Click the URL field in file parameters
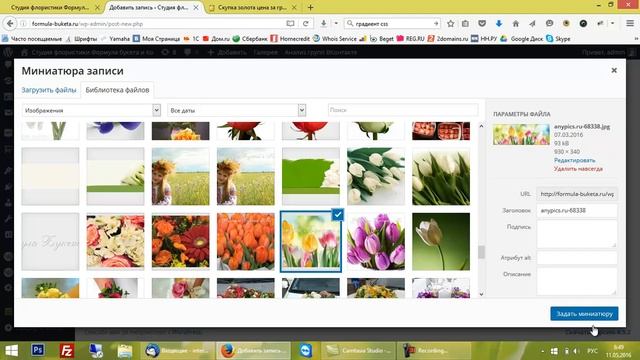Image resolution: width=640 pixels, height=360 pixels. pyautogui.click(x=577, y=194)
